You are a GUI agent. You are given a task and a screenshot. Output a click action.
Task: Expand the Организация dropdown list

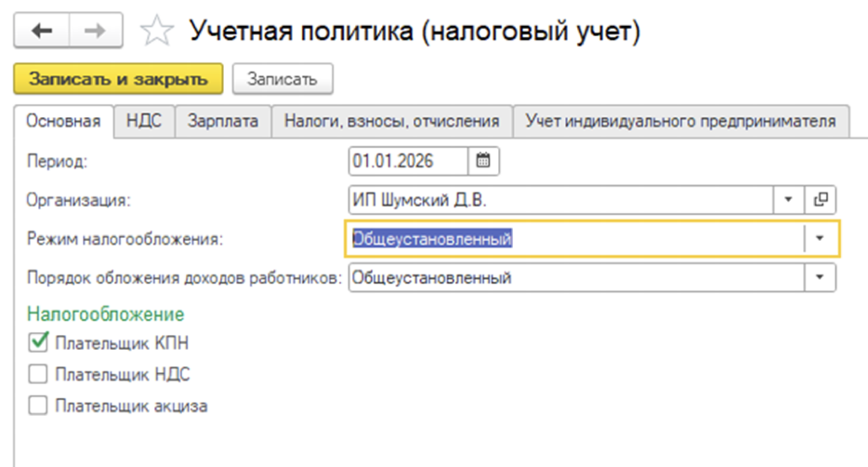788,200
